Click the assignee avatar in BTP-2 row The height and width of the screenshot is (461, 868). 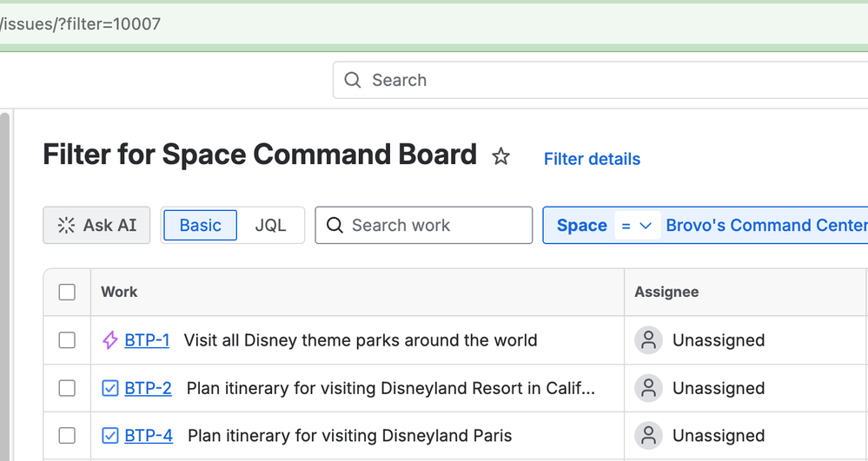tap(648, 388)
